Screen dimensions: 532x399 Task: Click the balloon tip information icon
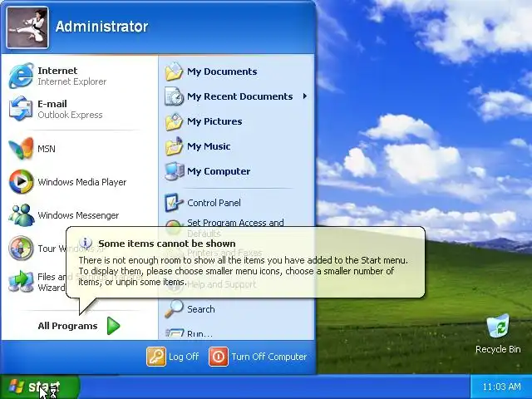pyautogui.click(x=86, y=243)
